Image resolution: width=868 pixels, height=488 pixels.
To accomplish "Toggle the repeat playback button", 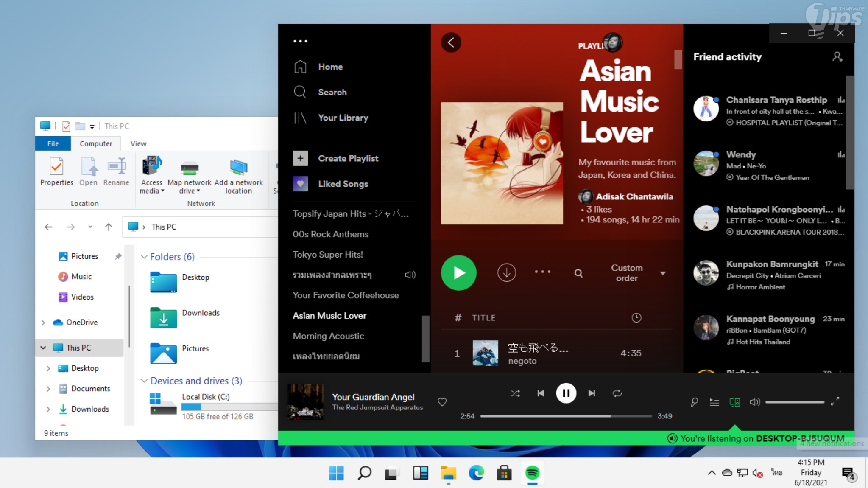I will click(x=617, y=393).
